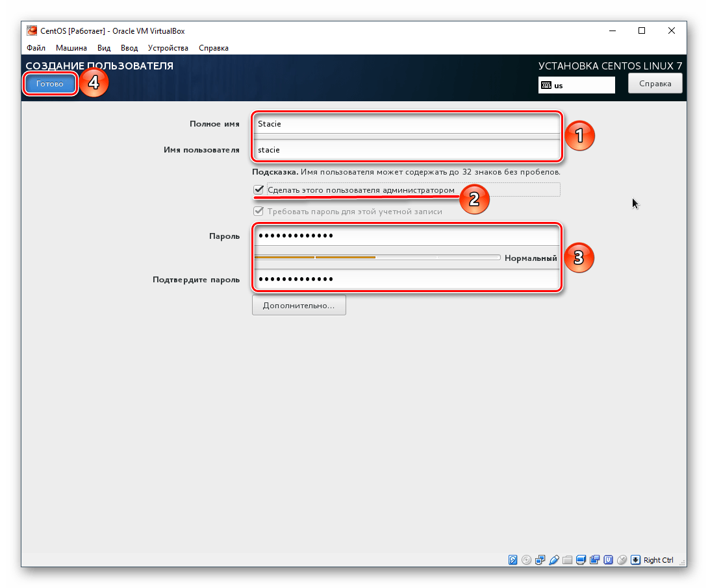Viewport: 708px width, 588px height.
Task: Click the hard disk activity status icon
Action: coord(513,560)
